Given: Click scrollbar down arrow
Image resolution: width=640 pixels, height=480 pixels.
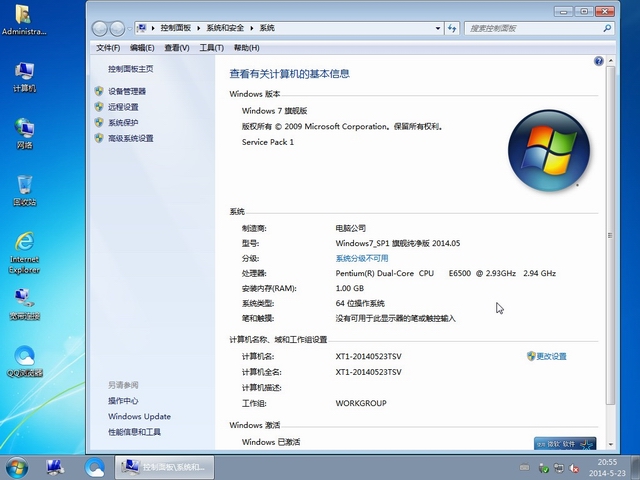Looking at the screenshot, I should tap(611, 444).
